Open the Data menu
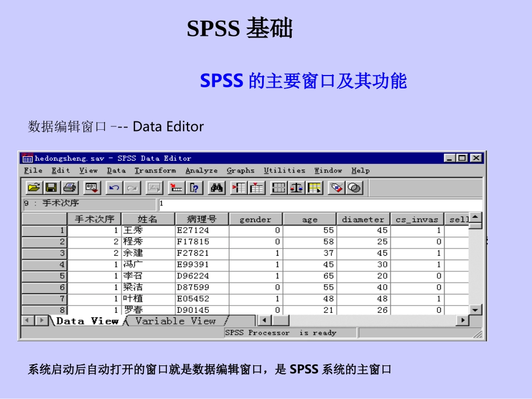This screenshot has height=399, width=532. 116,171
